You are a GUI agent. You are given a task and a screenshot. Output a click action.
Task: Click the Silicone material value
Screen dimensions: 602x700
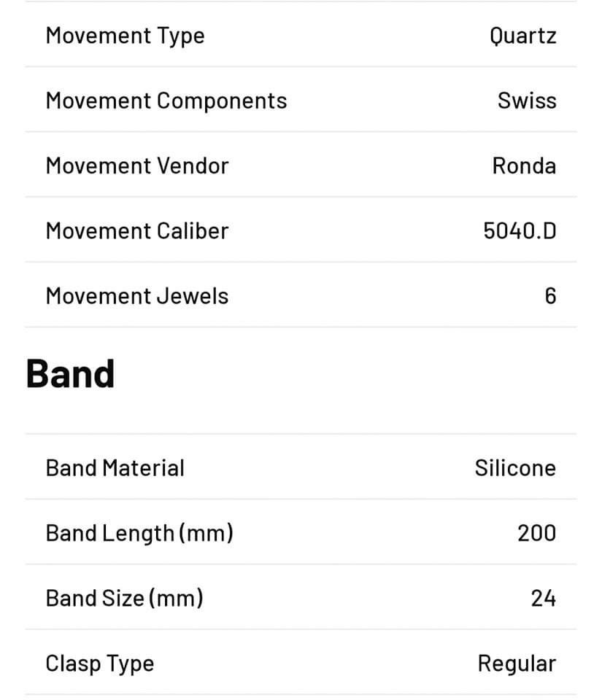coord(515,468)
